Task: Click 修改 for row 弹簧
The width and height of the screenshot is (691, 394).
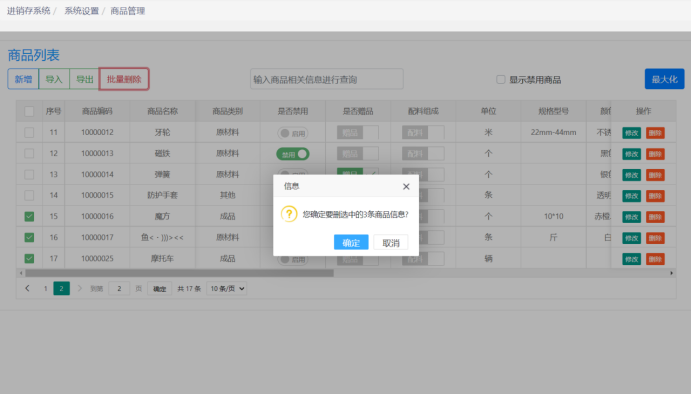Action: (632, 175)
